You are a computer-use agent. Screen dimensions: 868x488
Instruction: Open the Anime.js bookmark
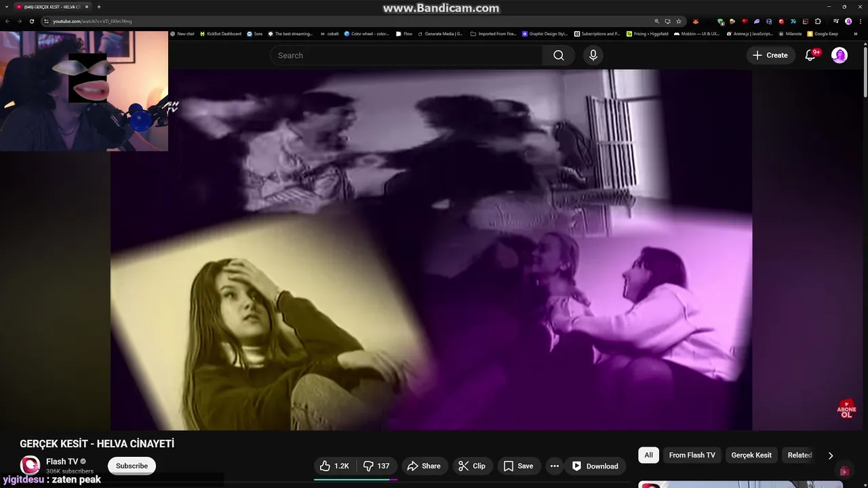point(749,33)
